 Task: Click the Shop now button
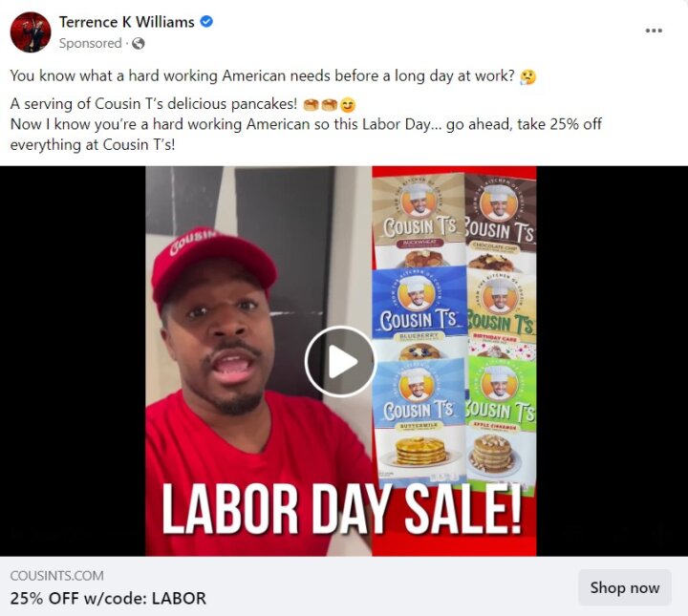pyautogui.click(x=624, y=587)
